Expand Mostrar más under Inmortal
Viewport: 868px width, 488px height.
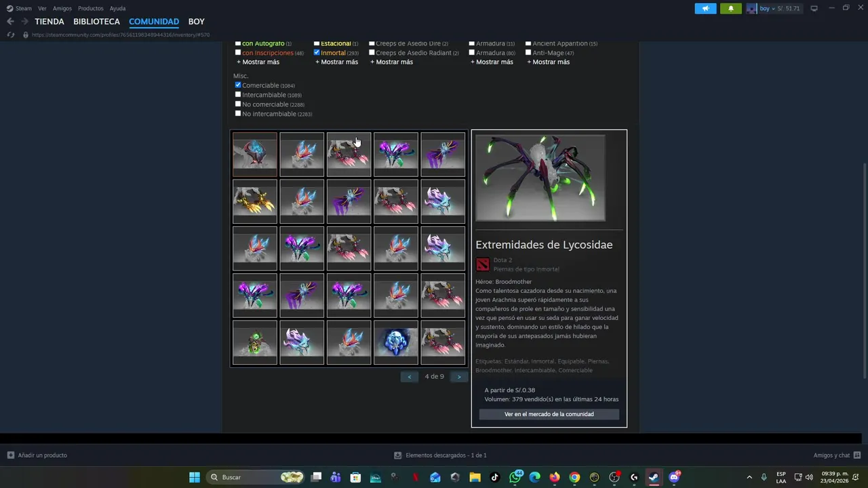336,62
